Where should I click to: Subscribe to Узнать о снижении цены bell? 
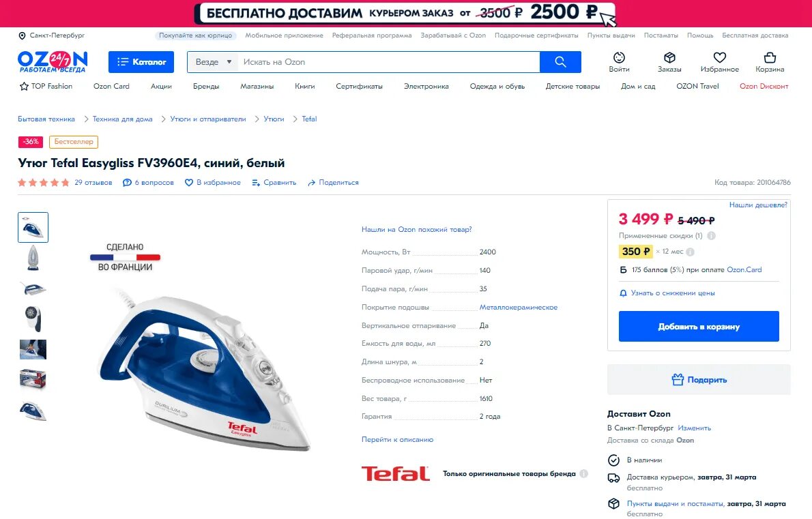(667, 293)
